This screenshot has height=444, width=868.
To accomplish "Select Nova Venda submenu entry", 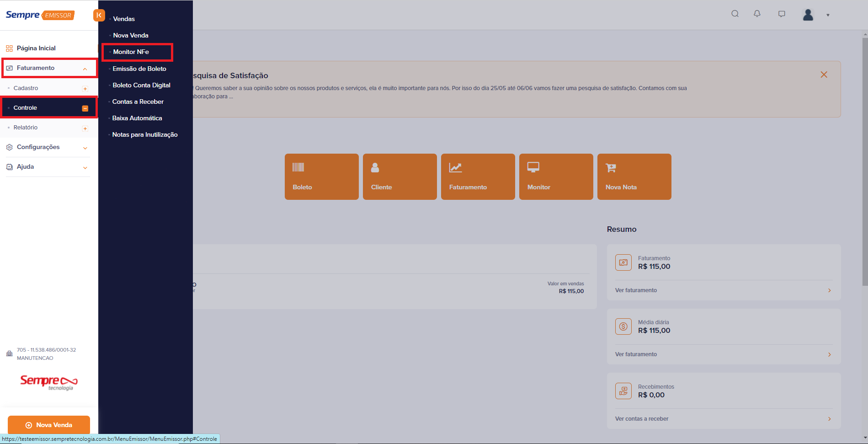I will tap(131, 35).
